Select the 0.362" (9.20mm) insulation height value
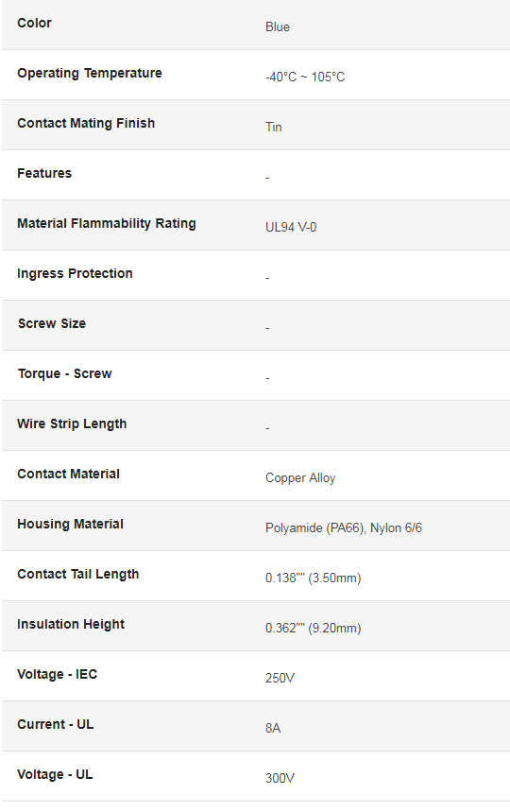 click(x=313, y=629)
